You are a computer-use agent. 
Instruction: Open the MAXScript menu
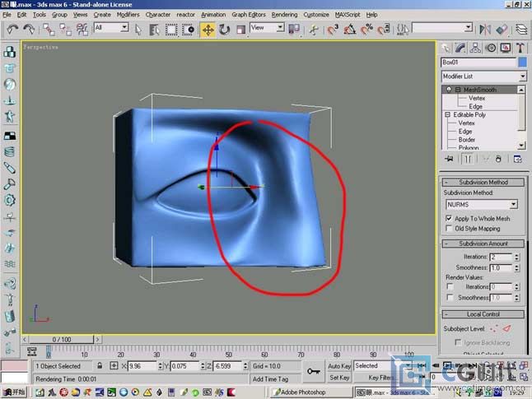(348, 15)
